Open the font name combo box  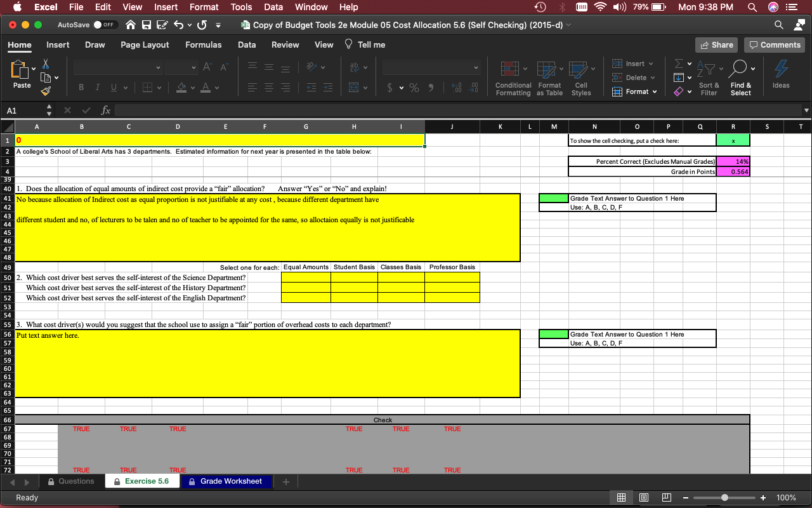click(x=119, y=67)
